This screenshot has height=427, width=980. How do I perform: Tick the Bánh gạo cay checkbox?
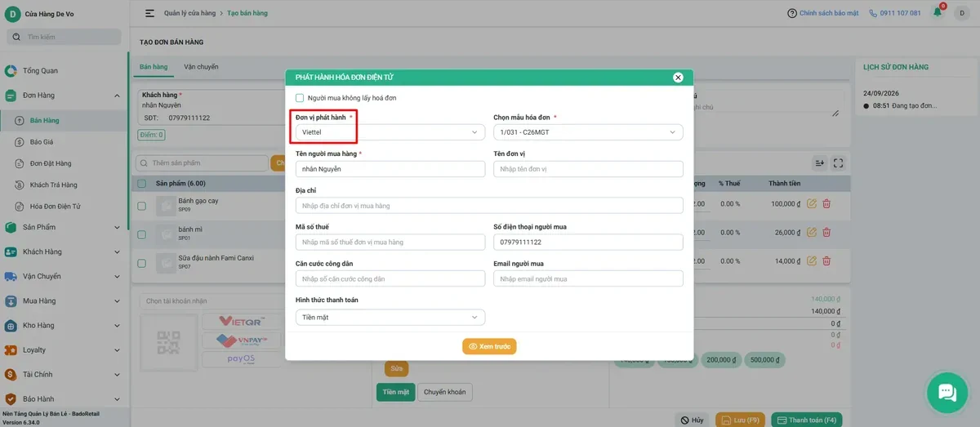pos(142,206)
